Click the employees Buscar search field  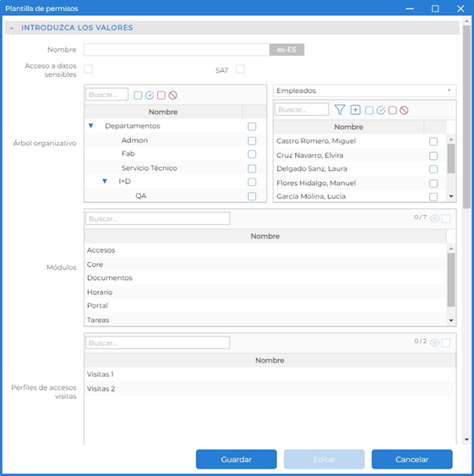pyautogui.click(x=302, y=109)
